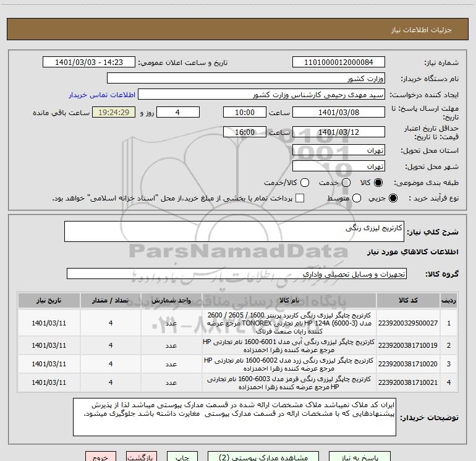Click product code 223920032950​0027

pos(408,323)
